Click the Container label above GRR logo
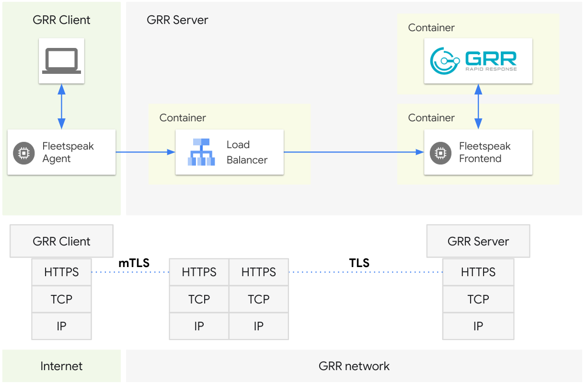 click(x=431, y=28)
